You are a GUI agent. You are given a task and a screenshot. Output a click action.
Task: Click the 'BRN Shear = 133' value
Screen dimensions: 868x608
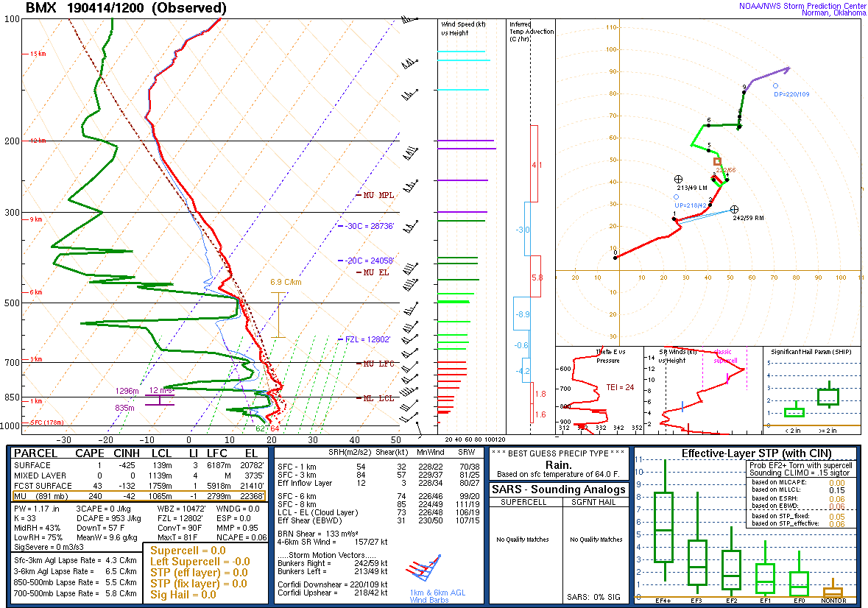coord(318,534)
